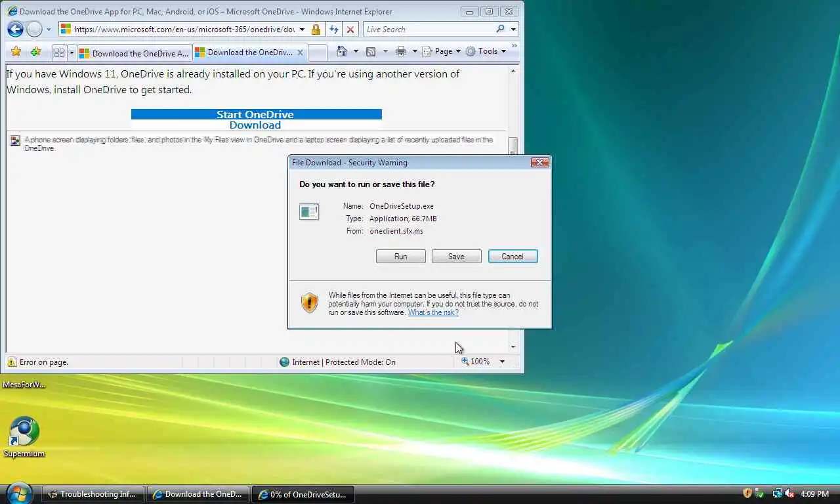Expand the address bar URL history dropdown
840x504 pixels.
pyautogui.click(x=302, y=30)
